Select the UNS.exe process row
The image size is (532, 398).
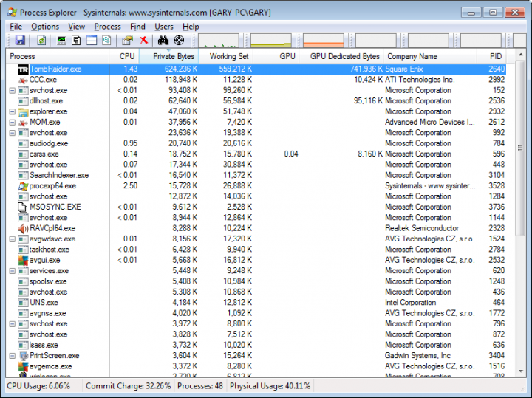(x=256, y=303)
